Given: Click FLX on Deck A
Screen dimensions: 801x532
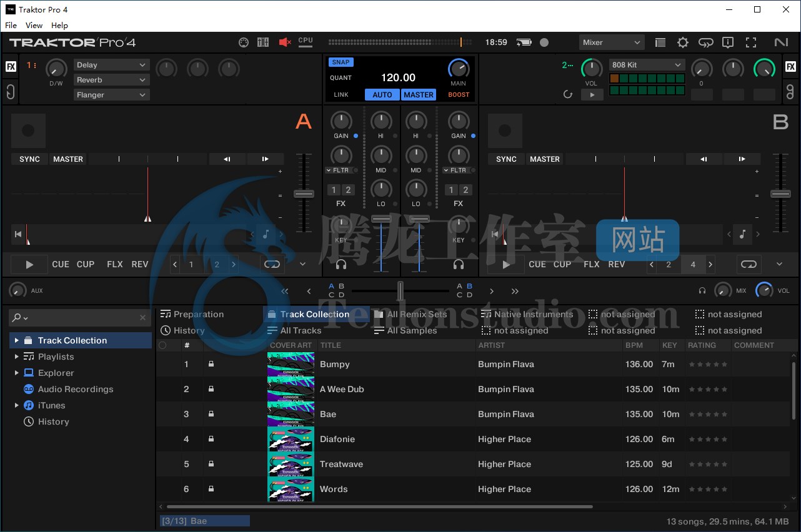Looking at the screenshot, I should (x=115, y=264).
